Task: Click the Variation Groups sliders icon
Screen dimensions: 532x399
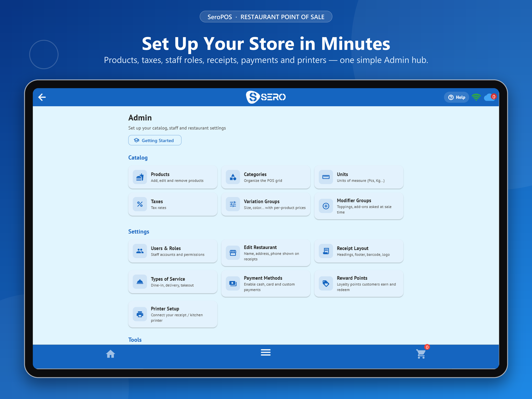Action: tap(233, 204)
